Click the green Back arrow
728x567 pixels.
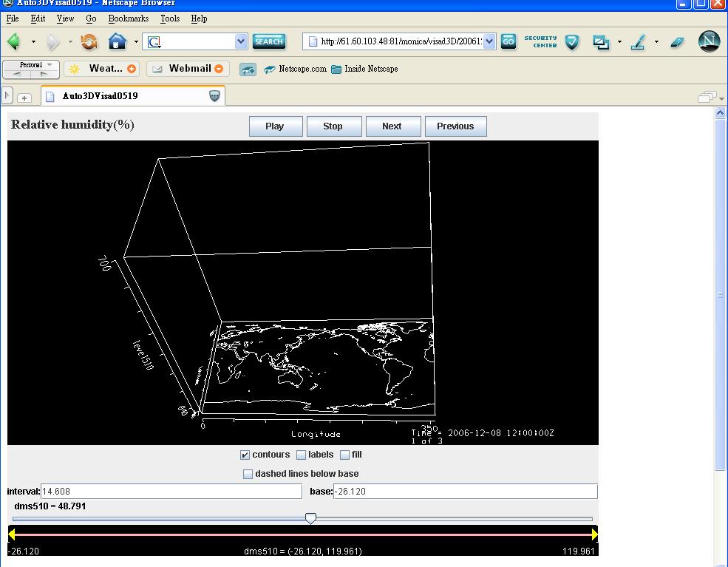13,41
